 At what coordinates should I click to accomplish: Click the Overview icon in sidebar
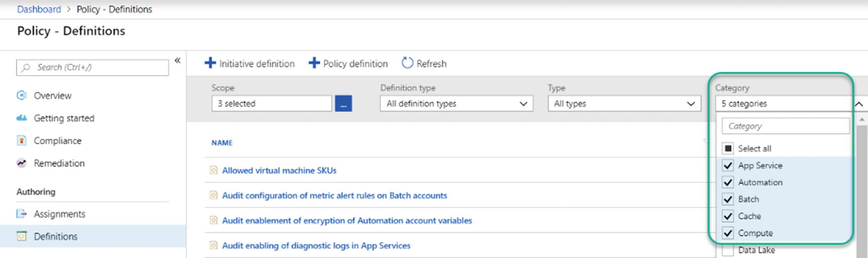click(22, 96)
